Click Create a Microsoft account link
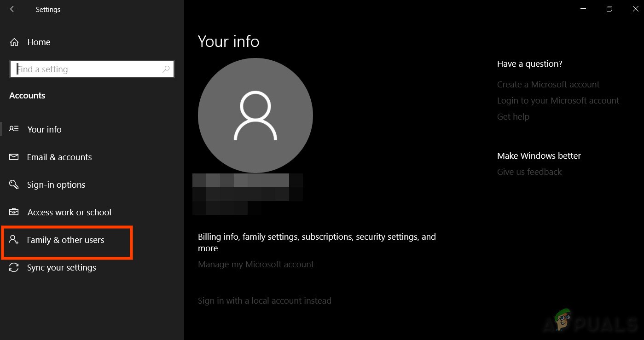 coord(548,84)
